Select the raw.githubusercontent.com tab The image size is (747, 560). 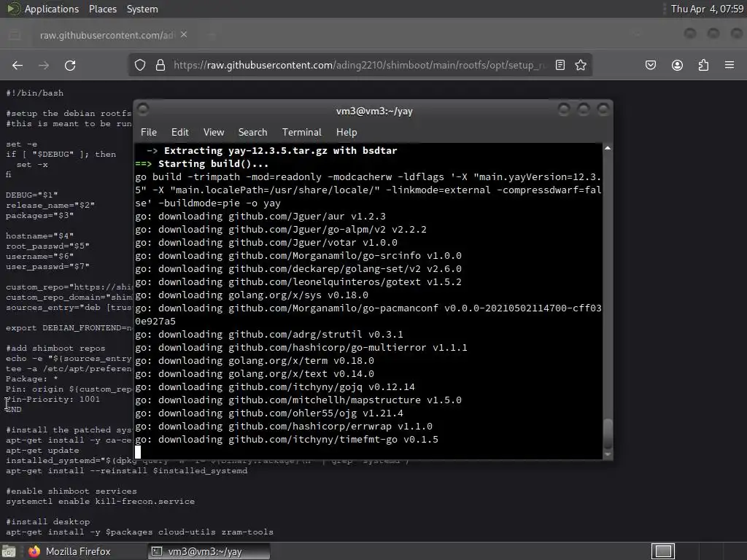pyautogui.click(x=107, y=35)
